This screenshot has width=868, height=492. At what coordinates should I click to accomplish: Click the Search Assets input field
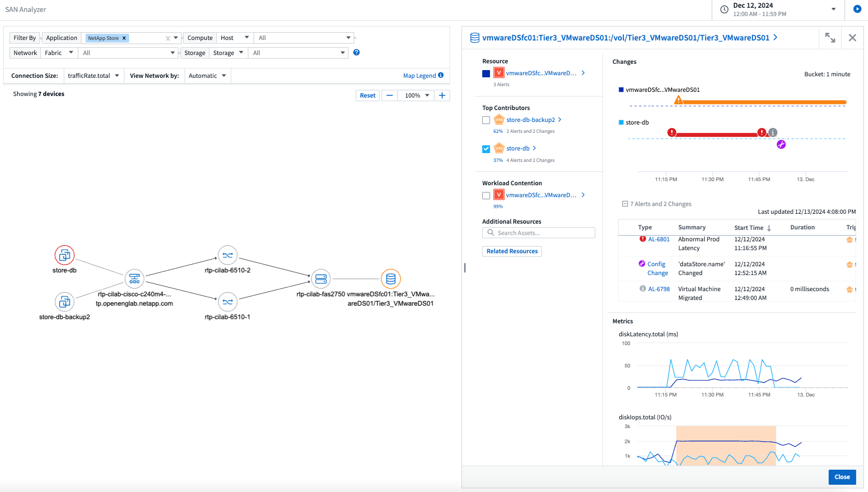pyautogui.click(x=539, y=233)
